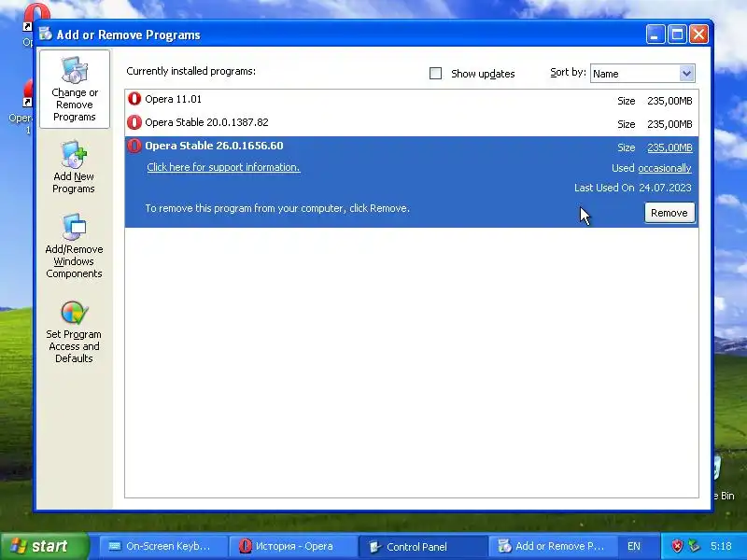
Task: Click the red security shield tray icon
Action: point(677,546)
